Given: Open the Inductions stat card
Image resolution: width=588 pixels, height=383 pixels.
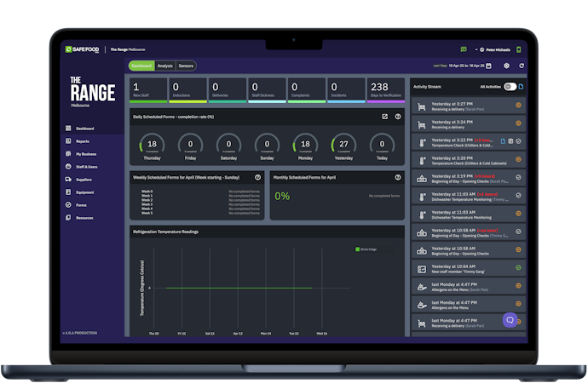Looking at the screenshot, I should 187,90.
